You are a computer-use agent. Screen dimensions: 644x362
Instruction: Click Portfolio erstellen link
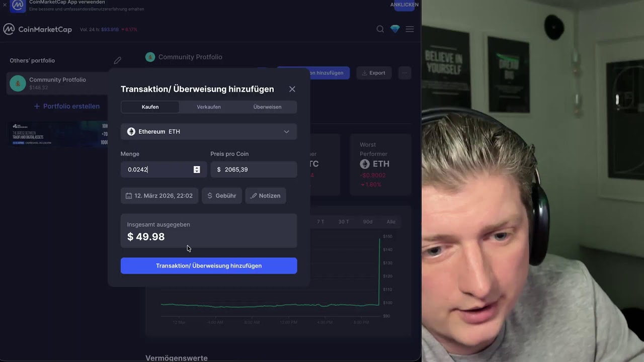point(66,106)
